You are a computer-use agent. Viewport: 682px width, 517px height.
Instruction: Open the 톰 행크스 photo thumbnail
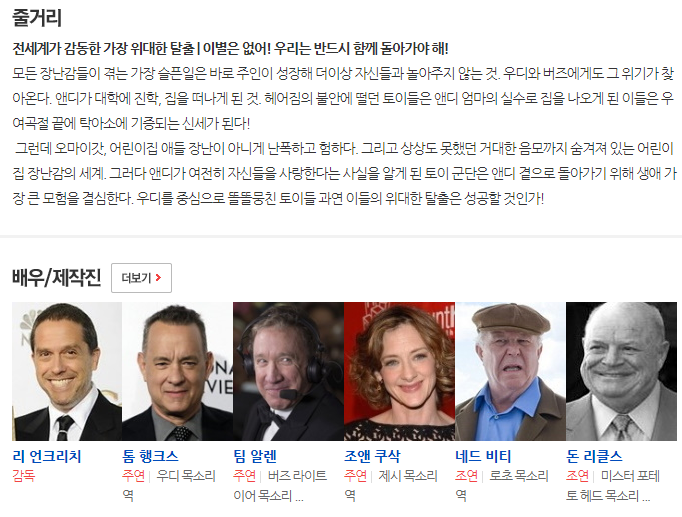click(177, 372)
